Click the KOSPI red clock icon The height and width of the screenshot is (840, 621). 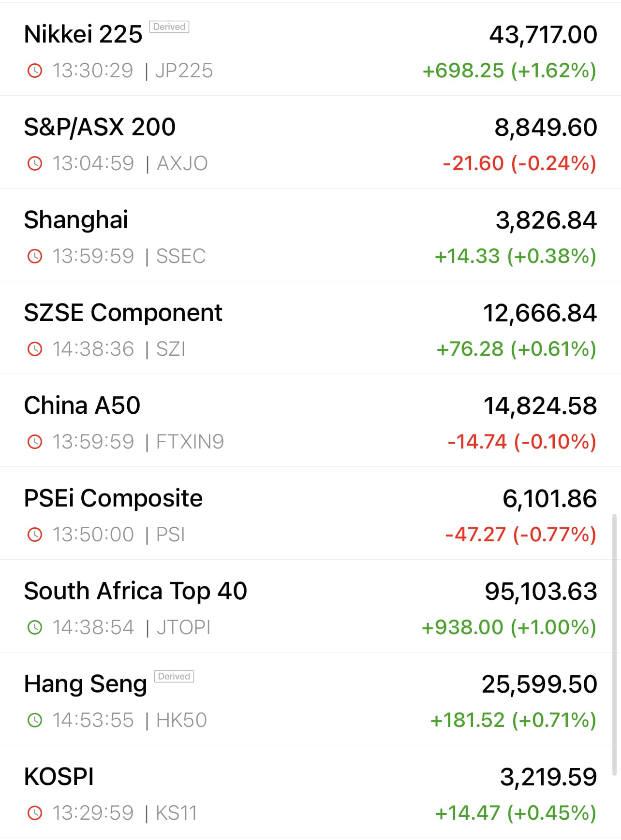35,813
